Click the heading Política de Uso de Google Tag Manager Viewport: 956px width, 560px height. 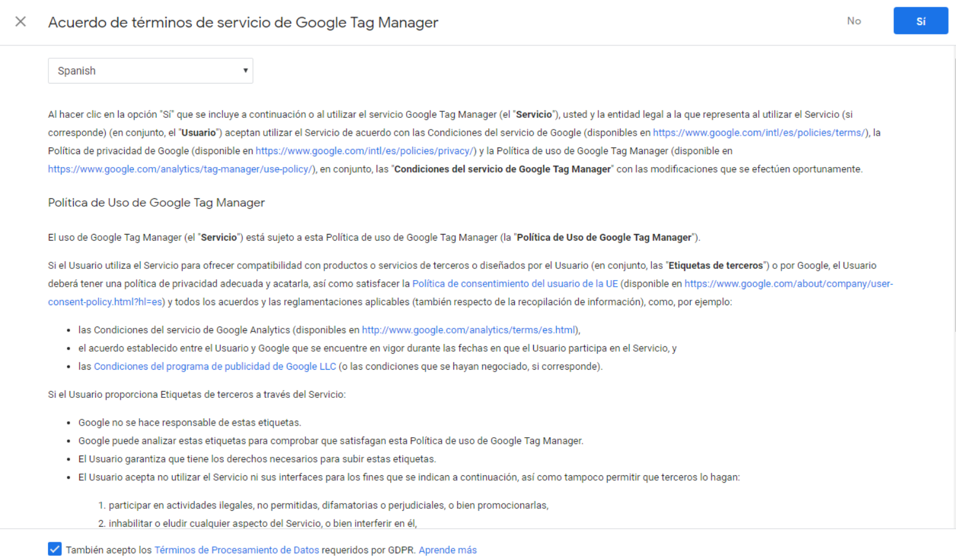click(156, 203)
